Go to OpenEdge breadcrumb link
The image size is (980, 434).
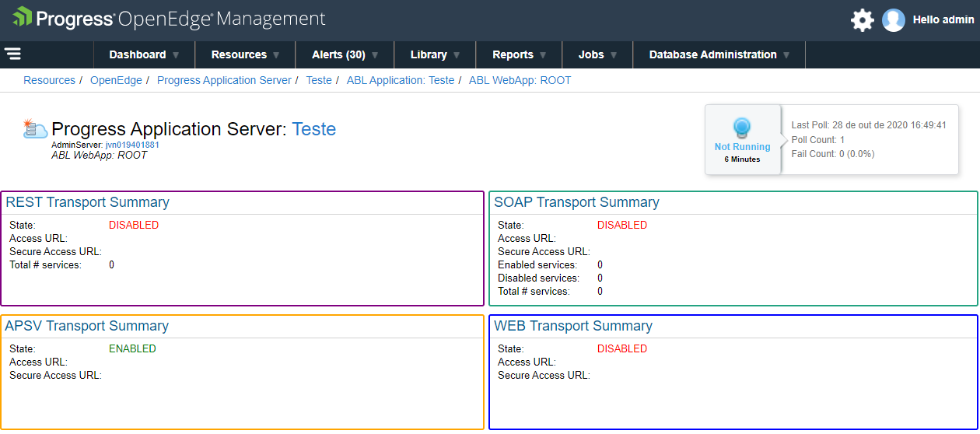point(116,80)
